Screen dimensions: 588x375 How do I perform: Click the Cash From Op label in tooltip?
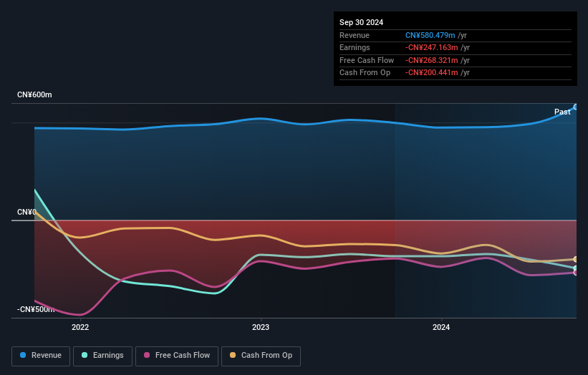[x=365, y=73]
